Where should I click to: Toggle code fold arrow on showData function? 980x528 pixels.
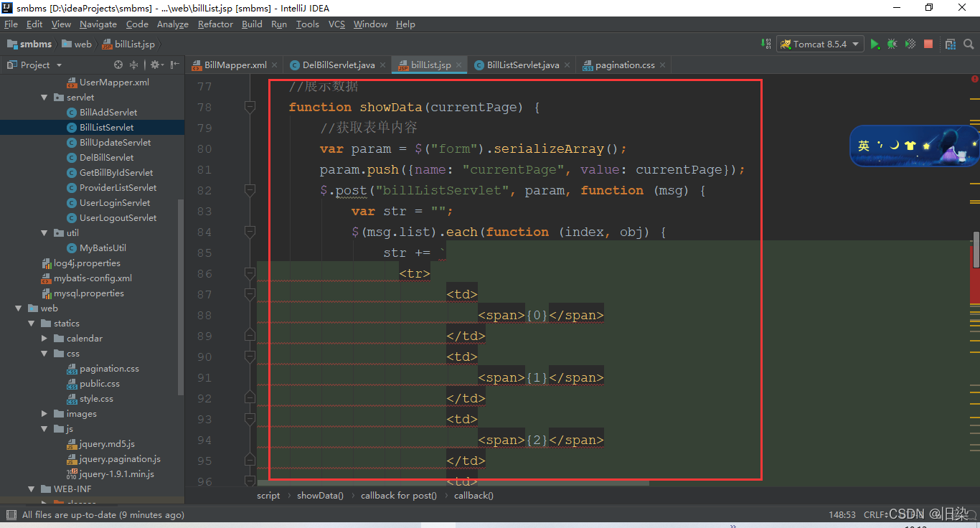249,106
